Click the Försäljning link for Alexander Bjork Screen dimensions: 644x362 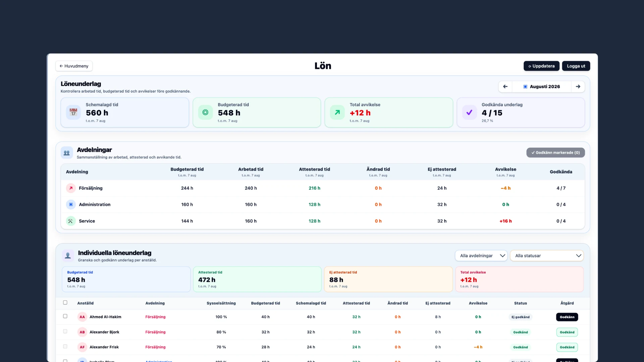155,332
